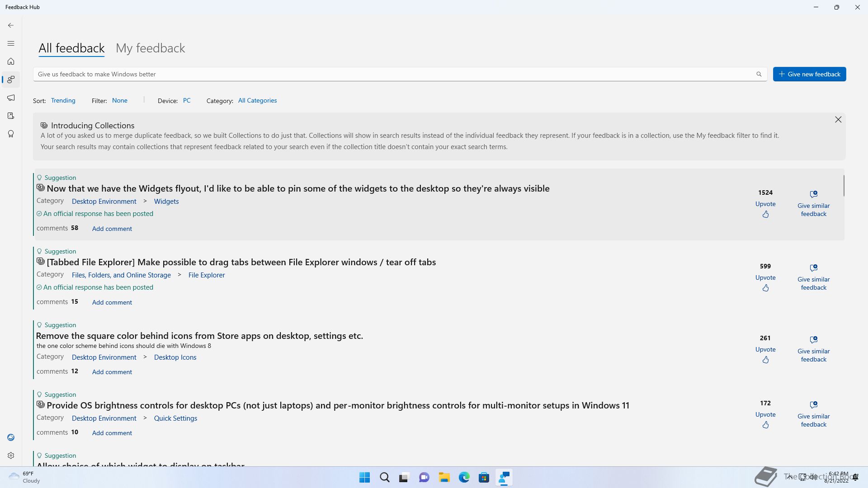Upvote the square color icons suggestion thumb
868x488 pixels.
coord(765,360)
